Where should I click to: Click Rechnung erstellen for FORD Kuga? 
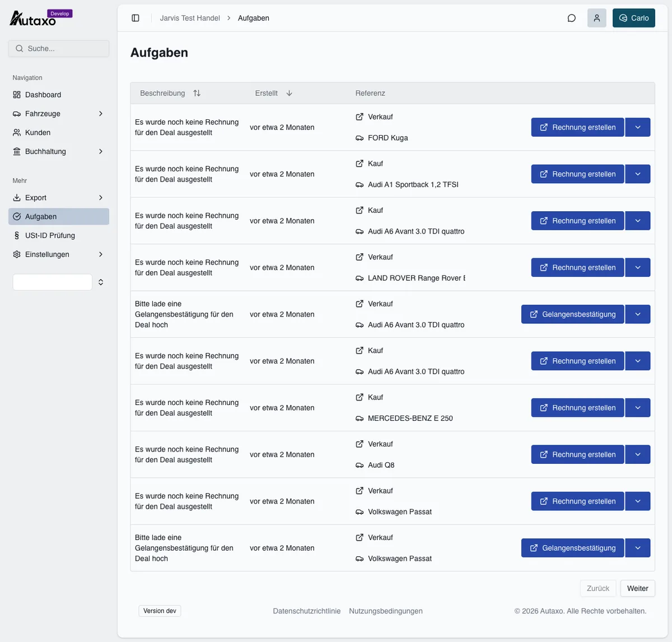coord(577,127)
